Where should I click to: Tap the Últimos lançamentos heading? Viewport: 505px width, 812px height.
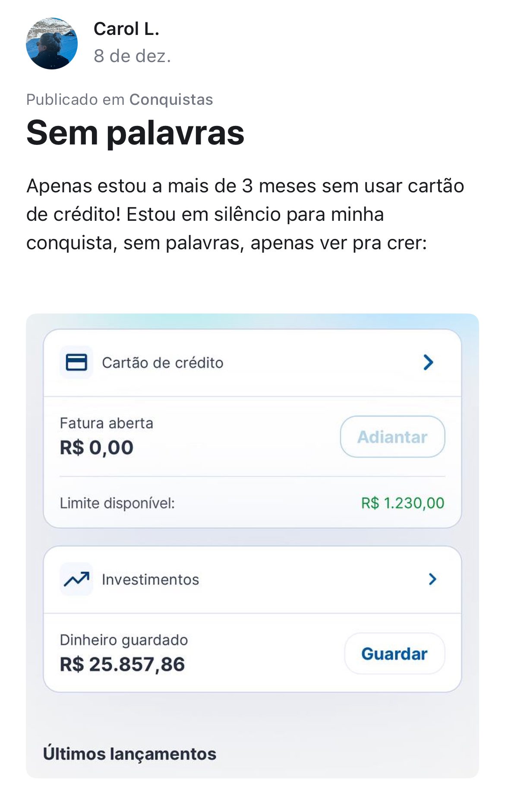tap(129, 754)
